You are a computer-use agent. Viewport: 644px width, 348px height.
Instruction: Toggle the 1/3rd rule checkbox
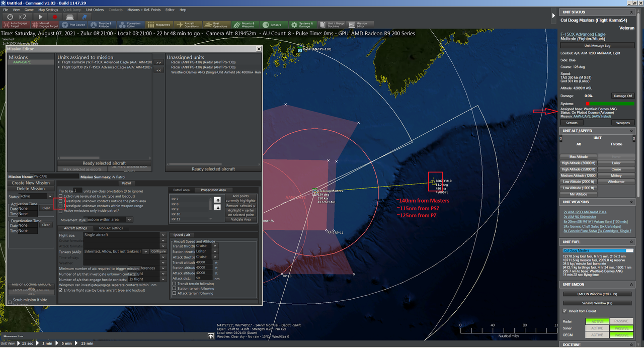[61, 196]
